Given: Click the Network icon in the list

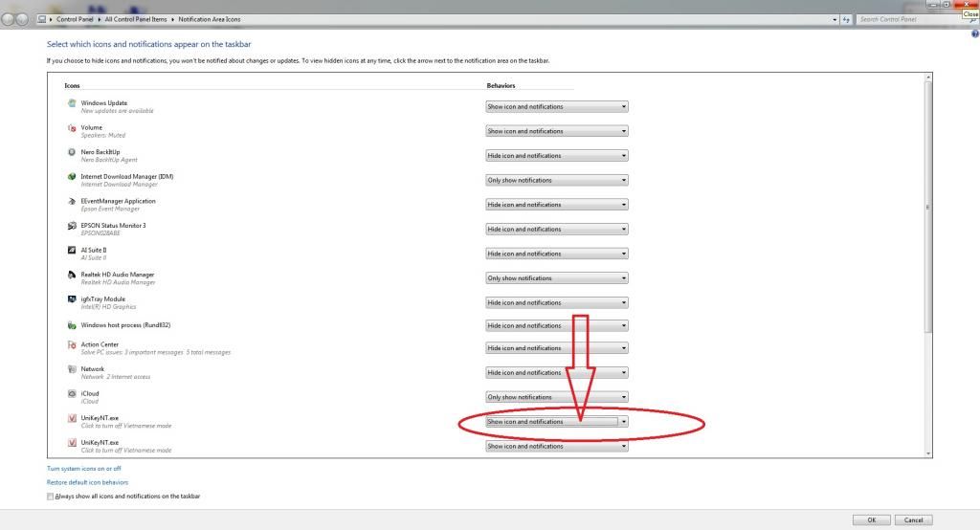Looking at the screenshot, I should [x=72, y=369].
